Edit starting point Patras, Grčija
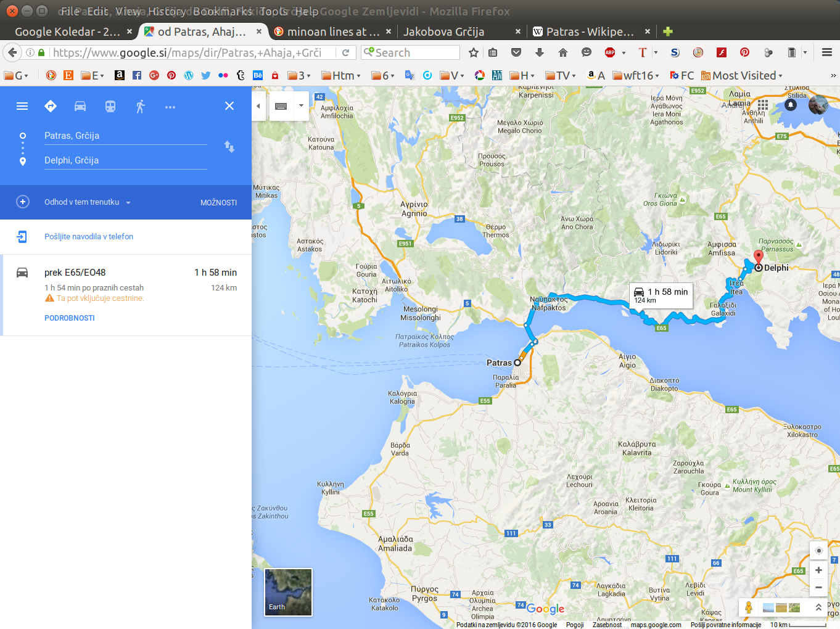 [125, 136]
